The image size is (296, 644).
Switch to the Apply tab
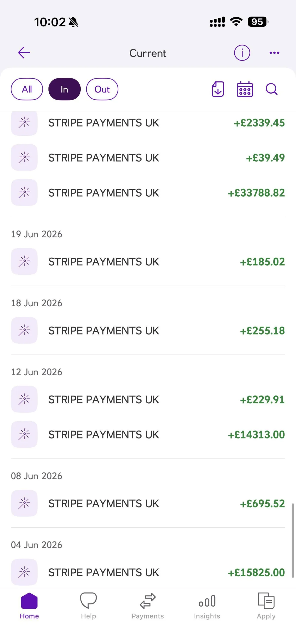[266, 606]
